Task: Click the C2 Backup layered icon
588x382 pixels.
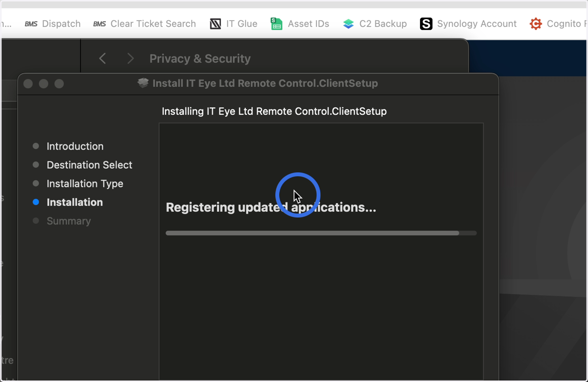Action: [x=348, y=24]
